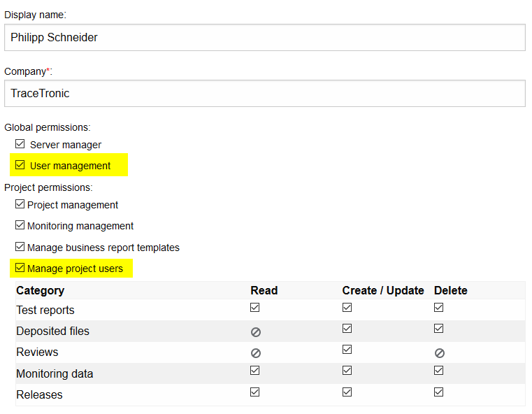Click the Company input field
Image resolution: width=532 pixels, height=414 pixels.
[x=265, y=93]
